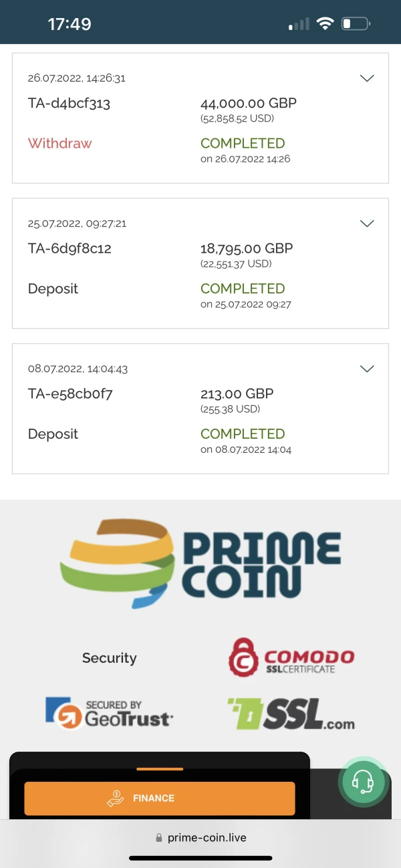Tap the Security heading text
This screenshot has width=401, height=868.
109,658
